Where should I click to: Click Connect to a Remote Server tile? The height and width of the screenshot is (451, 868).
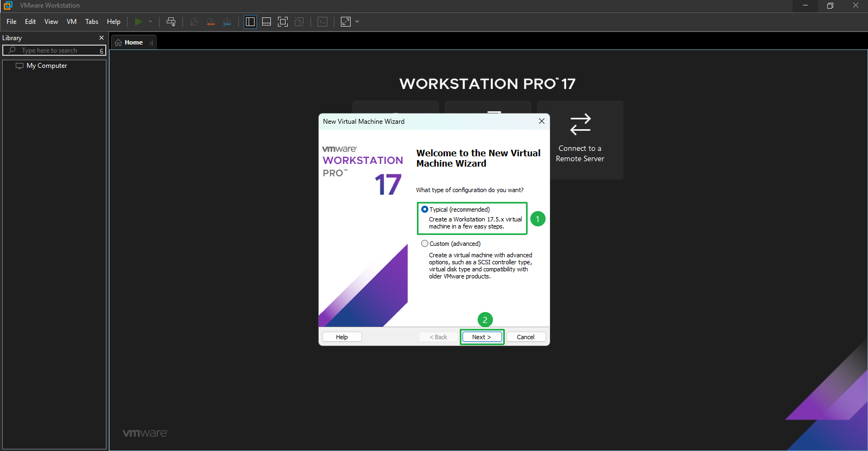point(580,140)
